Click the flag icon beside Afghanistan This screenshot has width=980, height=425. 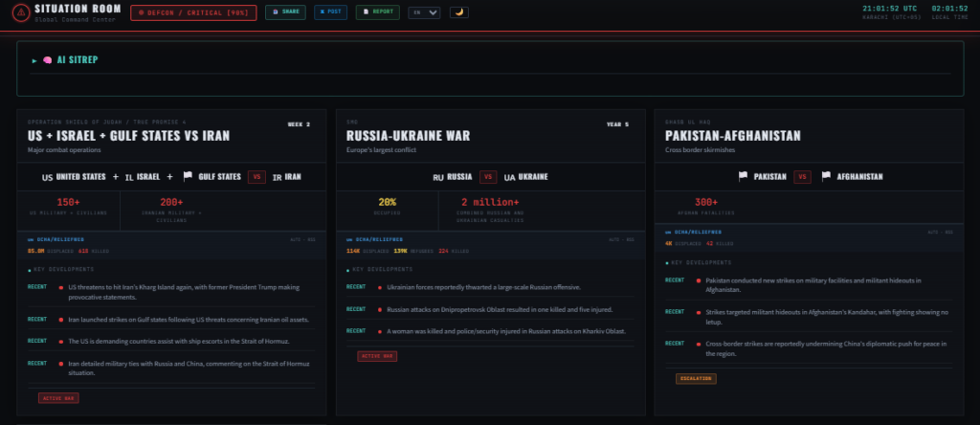coord(826,177)
